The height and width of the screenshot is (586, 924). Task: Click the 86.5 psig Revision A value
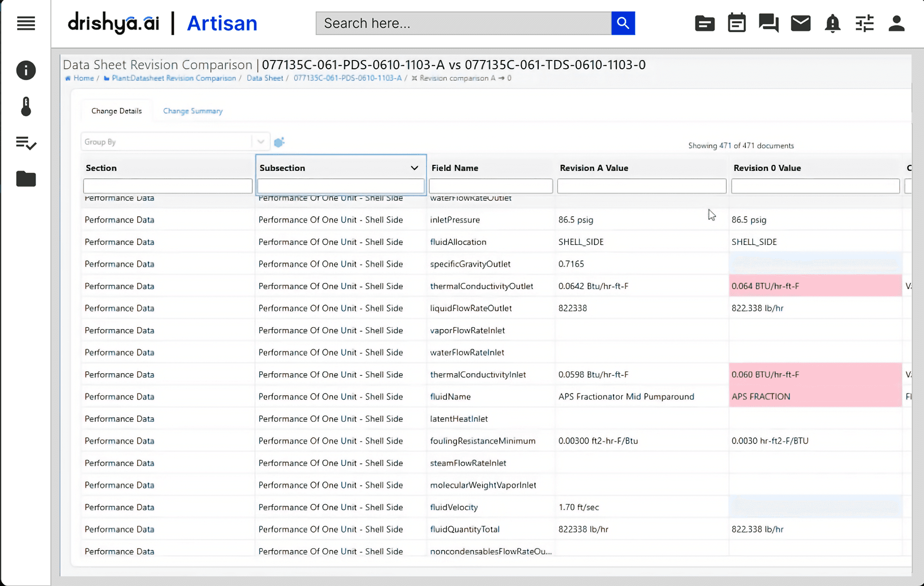(576, 220)
